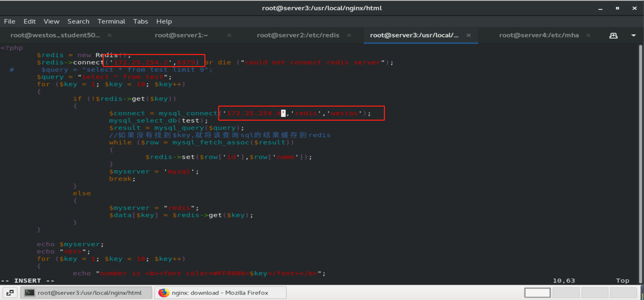Click the 'echo $myserver;' line
The image size is (644, 300).
point(70,244)
